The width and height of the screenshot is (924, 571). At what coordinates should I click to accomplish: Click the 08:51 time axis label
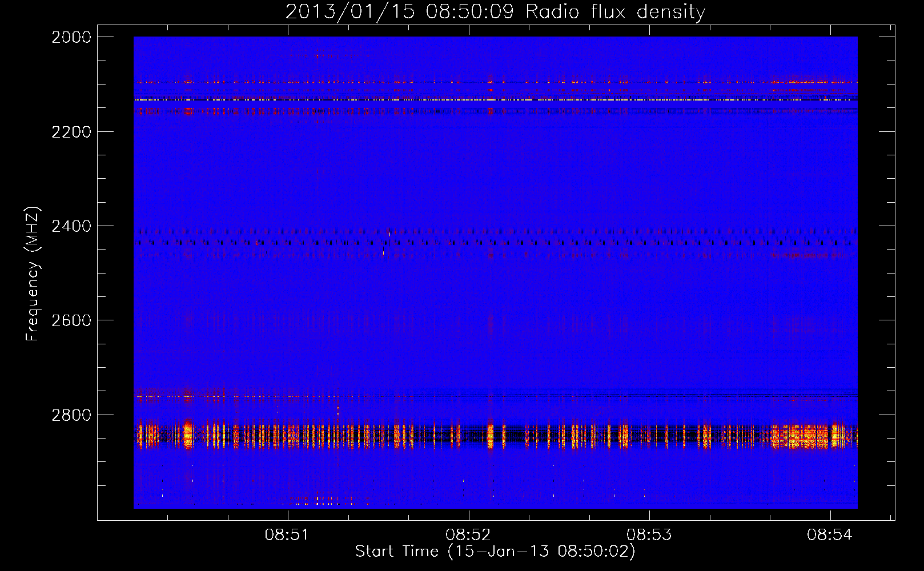click(287, 534)
